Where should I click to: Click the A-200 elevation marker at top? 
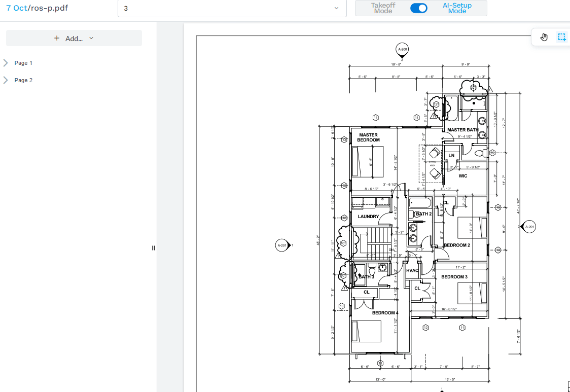[402, 49]
